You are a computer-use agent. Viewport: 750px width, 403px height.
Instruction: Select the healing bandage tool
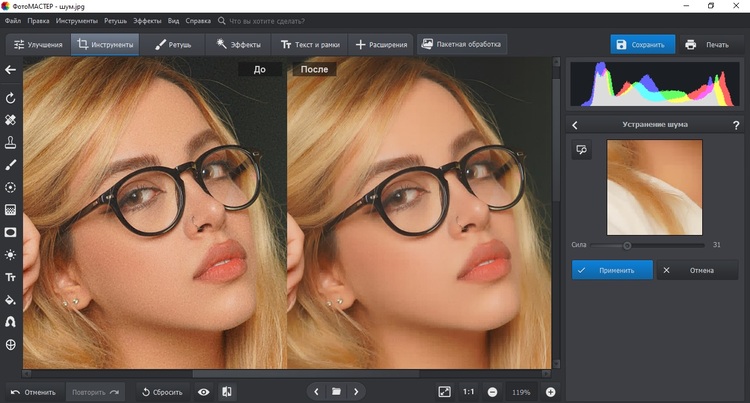[11, 120]
